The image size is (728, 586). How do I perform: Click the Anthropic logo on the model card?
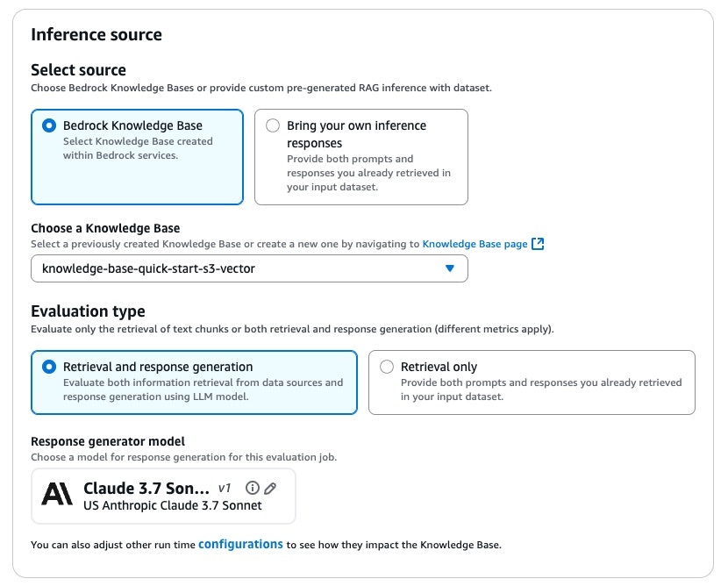[x=58, y=495]
